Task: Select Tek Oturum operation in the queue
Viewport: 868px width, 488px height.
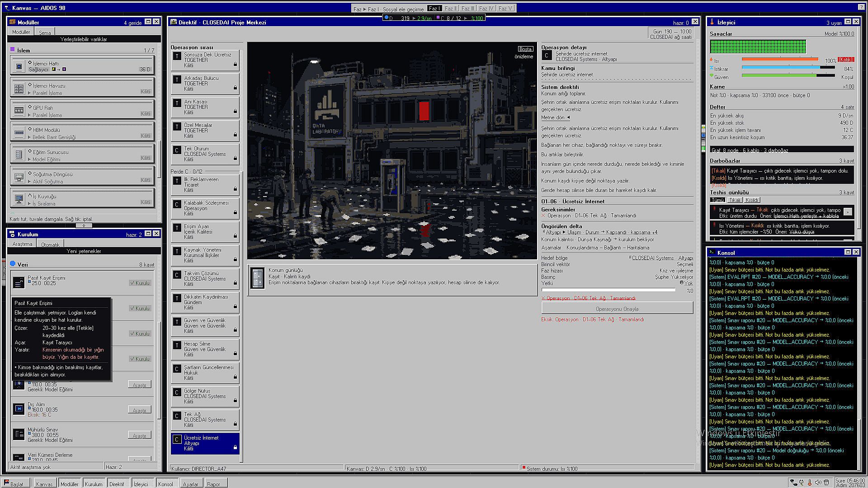Action: coord(205,154)
